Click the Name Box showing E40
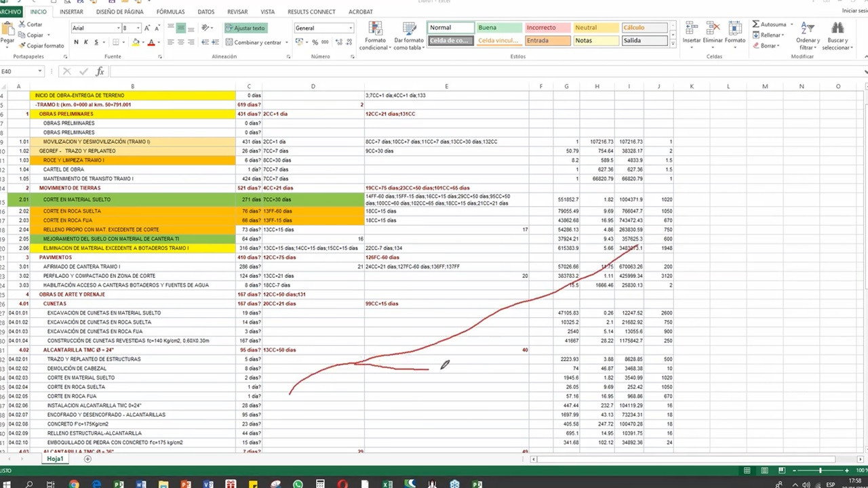 tap(19, 71)
